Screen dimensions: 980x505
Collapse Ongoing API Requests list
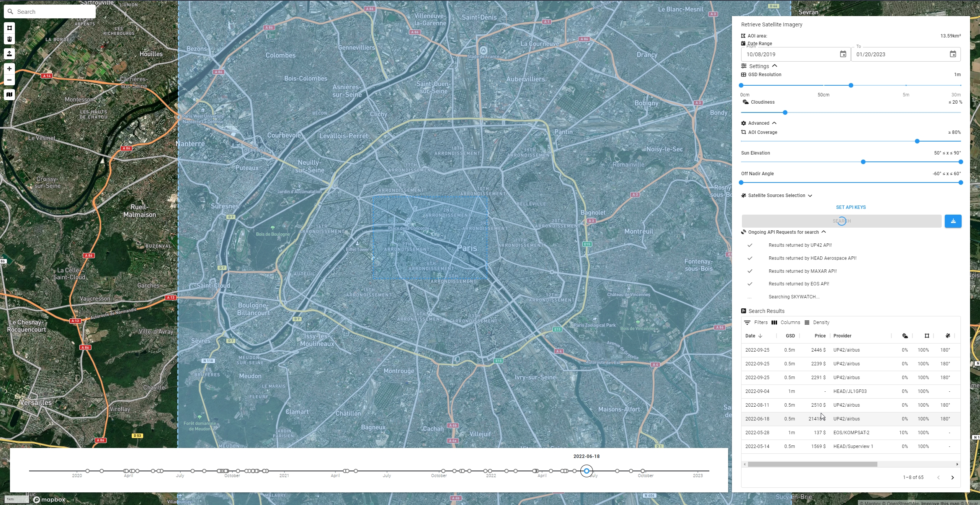[x=824, y=232]
